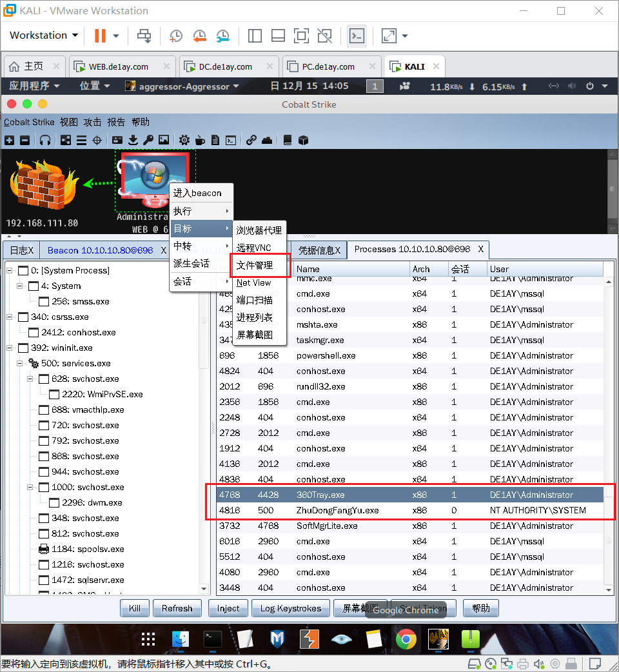Click the Refresh button
Image resolution: width=619 pixels, height=672 pixels.
(177, 608)
